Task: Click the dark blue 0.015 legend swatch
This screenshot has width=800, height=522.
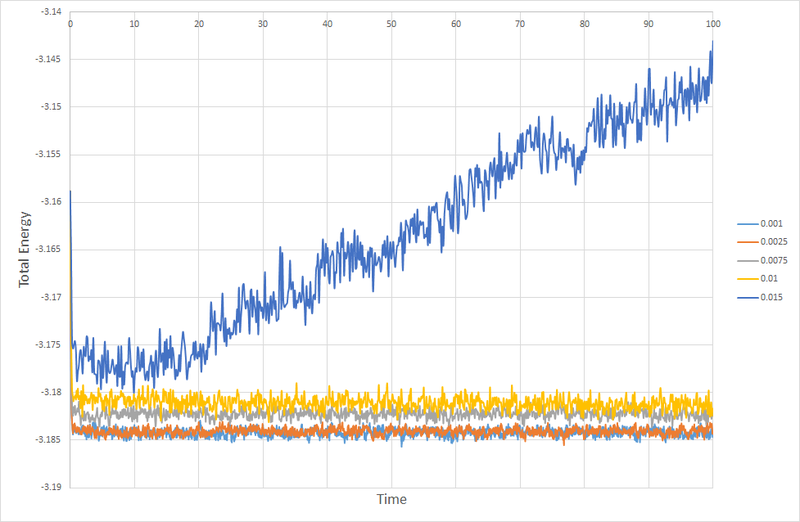Action: click(747, 297)
